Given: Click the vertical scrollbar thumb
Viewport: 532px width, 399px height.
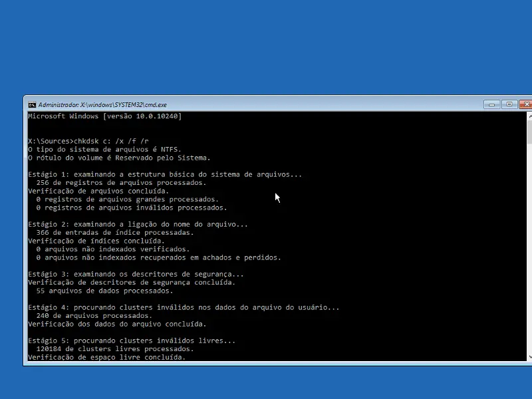Looking at the screenshot, I should (529, 132).
